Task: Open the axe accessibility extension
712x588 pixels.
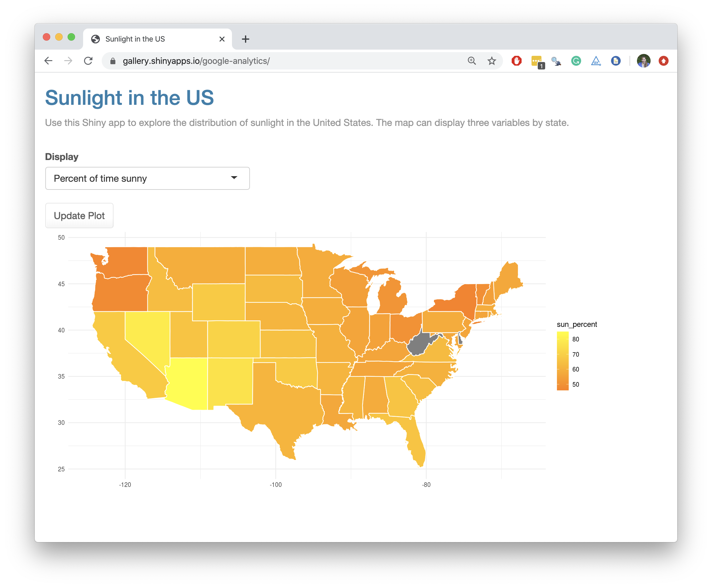Action: pyautogui.click(x=596, y=61)
